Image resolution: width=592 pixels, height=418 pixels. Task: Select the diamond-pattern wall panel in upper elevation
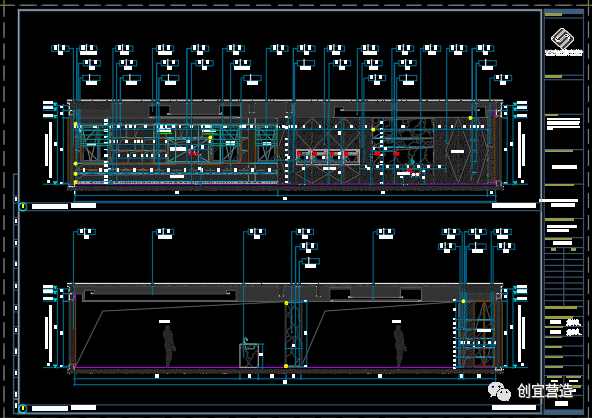click(x=458, y=151)
